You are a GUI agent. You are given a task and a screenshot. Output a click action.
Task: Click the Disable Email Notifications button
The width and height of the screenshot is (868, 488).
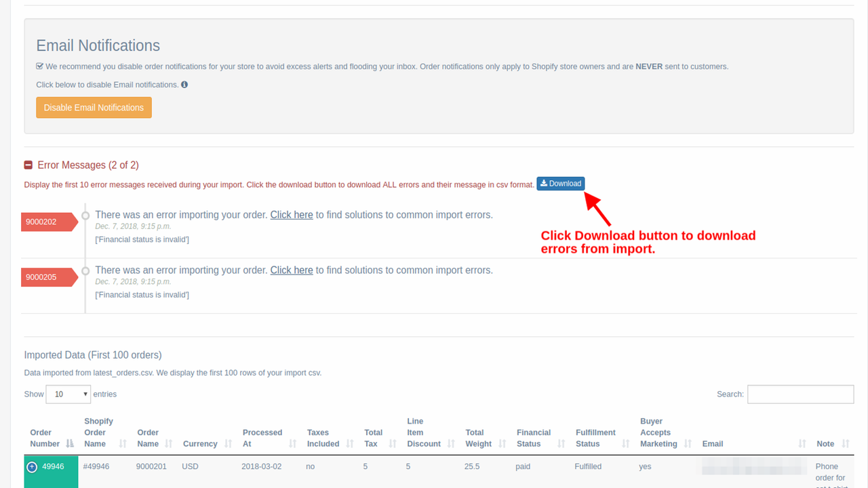coord(94,107)
